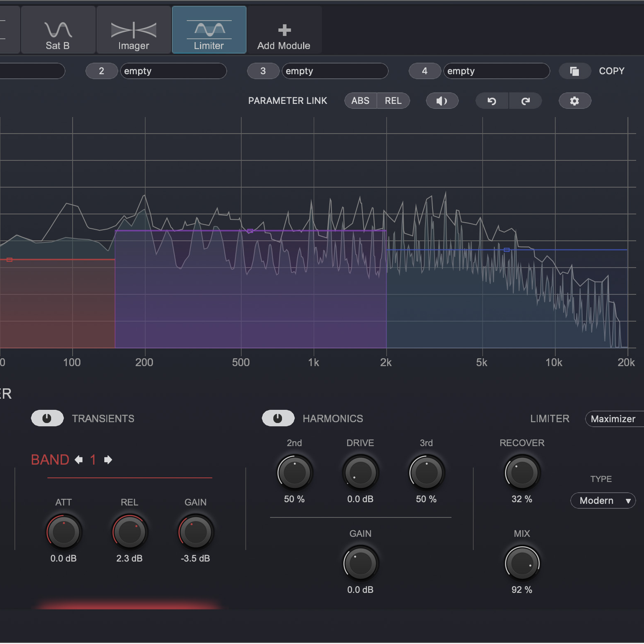The image size is (644, 644).
Task: Click the purple band 2 threshold handle
Action: 250,231
